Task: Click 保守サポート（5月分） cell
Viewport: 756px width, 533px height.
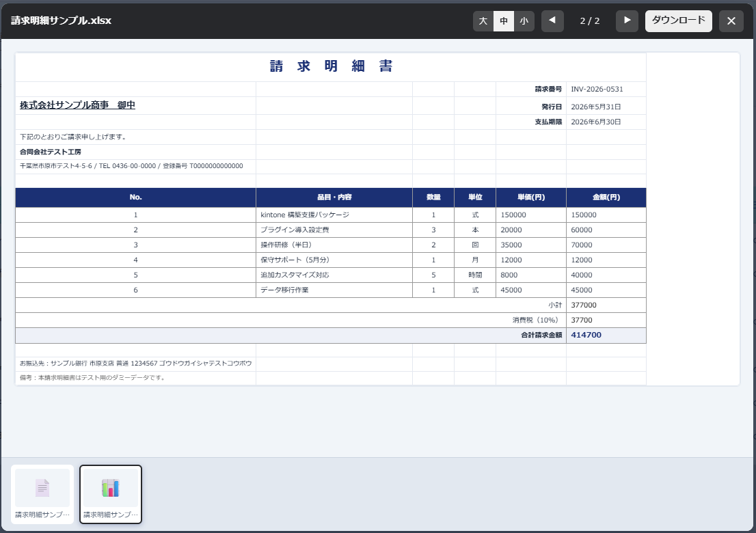Action: 334,260
